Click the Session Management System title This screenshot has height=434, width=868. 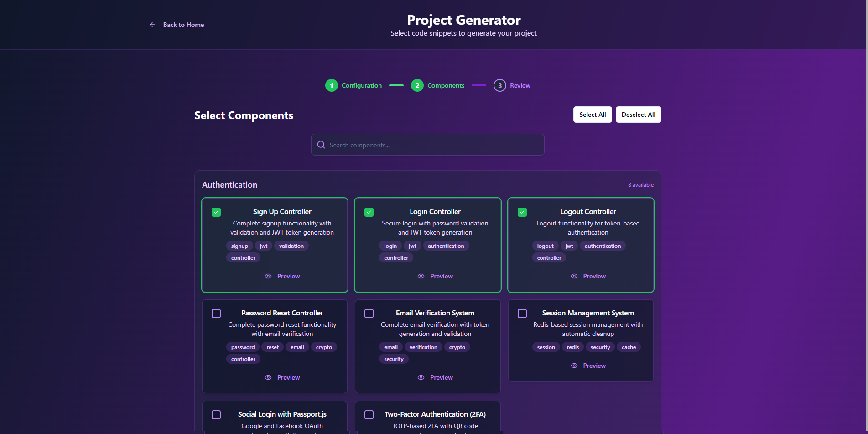click(x=588, y=313)
